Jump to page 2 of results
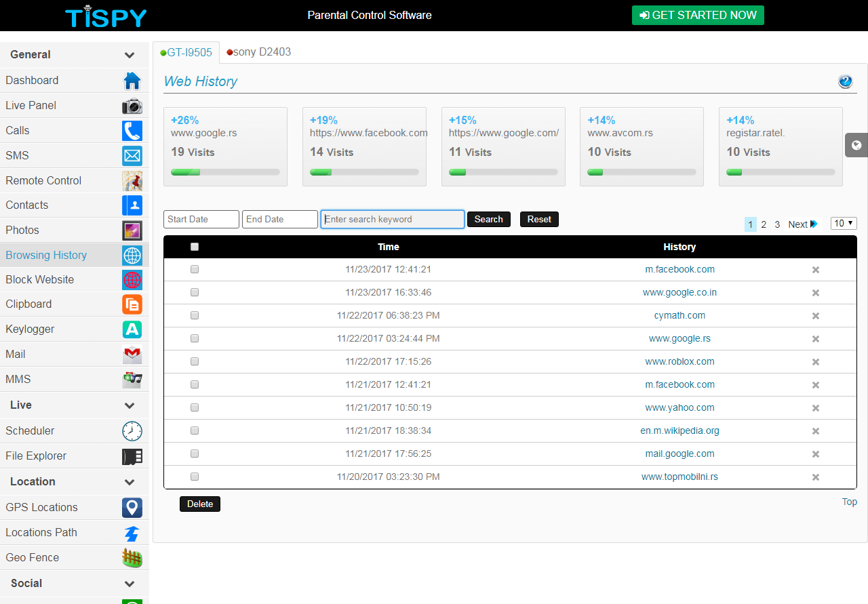Image resolution: width=868 pixels, height=604 pixels. click(764, 224)
